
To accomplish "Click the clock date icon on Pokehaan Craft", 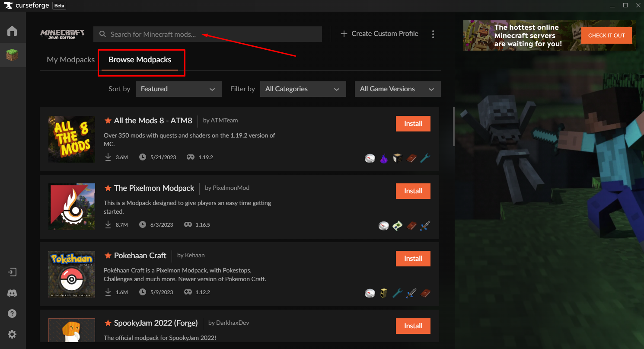I will click(143, 292).
